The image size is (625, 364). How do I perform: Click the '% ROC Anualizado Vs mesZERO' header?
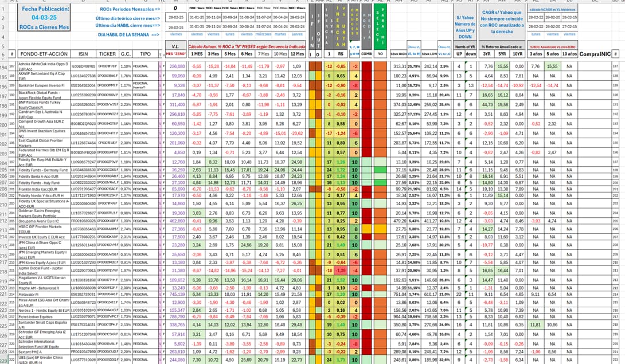pyautogui.click(x=552, y=46)
